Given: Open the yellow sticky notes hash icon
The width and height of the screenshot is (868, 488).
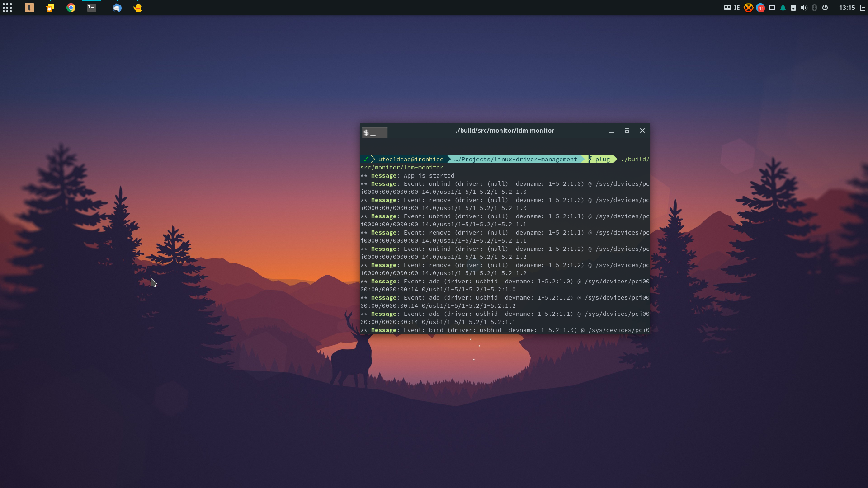Looking at the screenshot, I should [50, 8].
